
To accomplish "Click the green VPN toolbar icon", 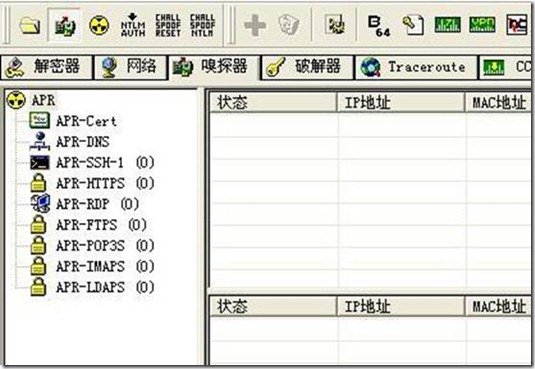I will (x=482, y=25).
